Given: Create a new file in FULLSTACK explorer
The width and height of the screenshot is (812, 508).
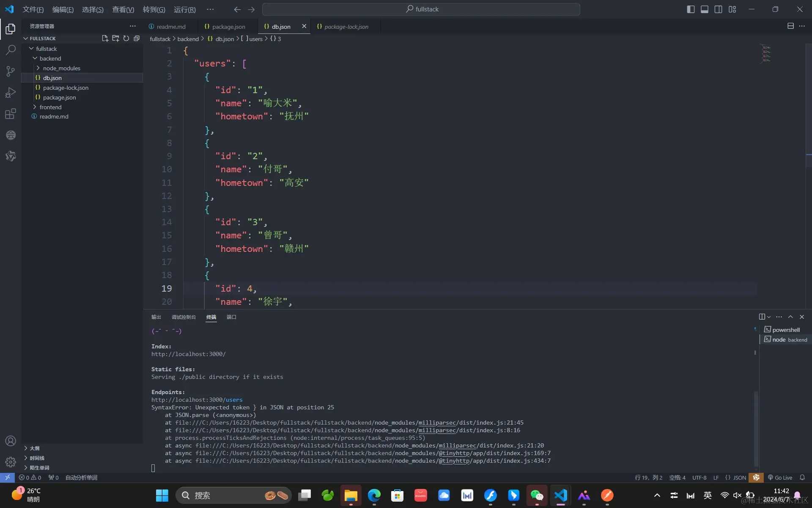Looking at the screenshot, I should 105,39.
